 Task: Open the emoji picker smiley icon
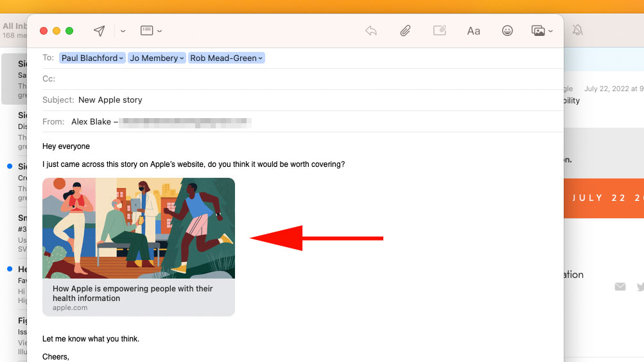507,31
